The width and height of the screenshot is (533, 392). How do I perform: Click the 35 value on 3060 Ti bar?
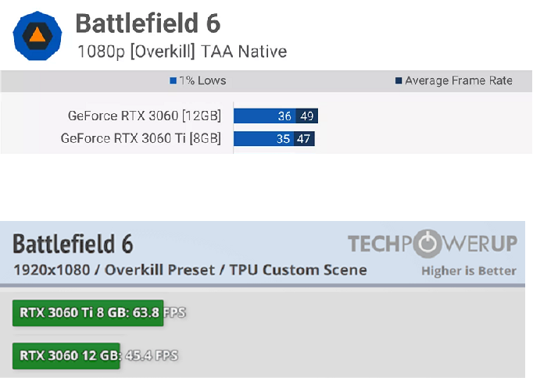pos(283,139)
